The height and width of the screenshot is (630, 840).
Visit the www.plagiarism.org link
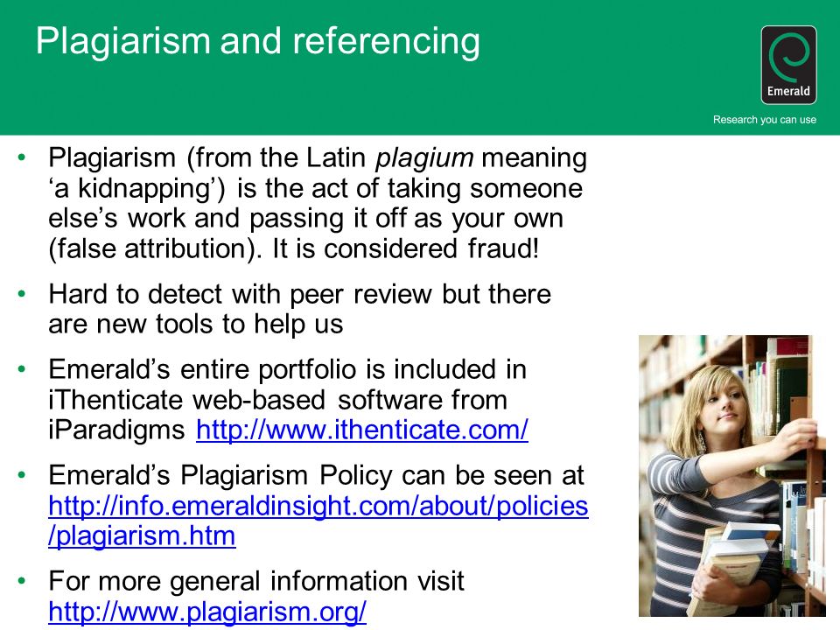(207, 612)
